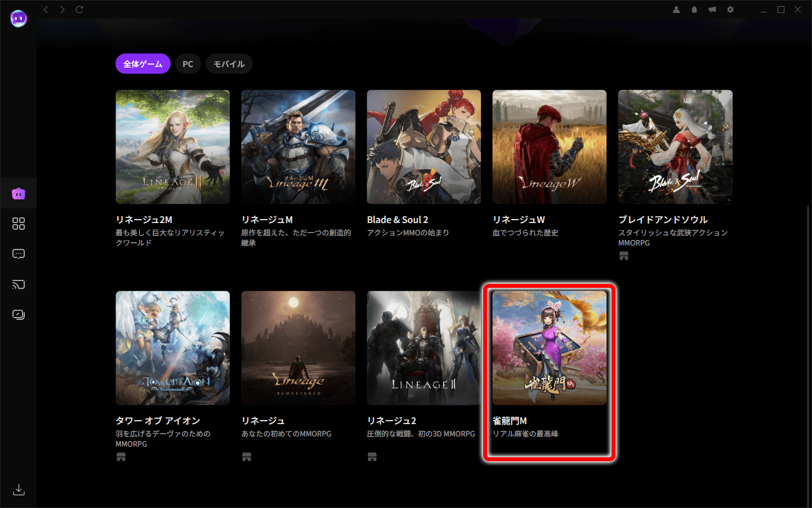The image size is (812, 508).
Task: Open settings gear in title bar
Action: pyautogui.click(x=730, y=10)
